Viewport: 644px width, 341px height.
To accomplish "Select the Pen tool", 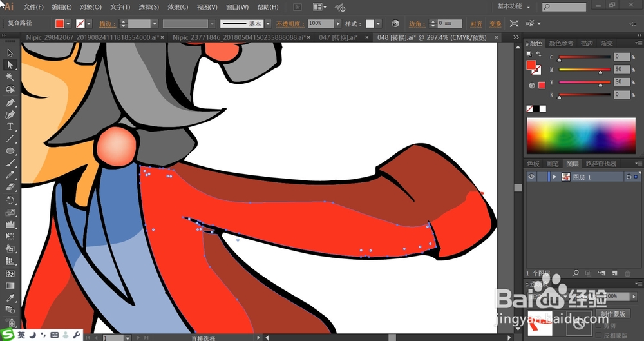I will 10,102.
